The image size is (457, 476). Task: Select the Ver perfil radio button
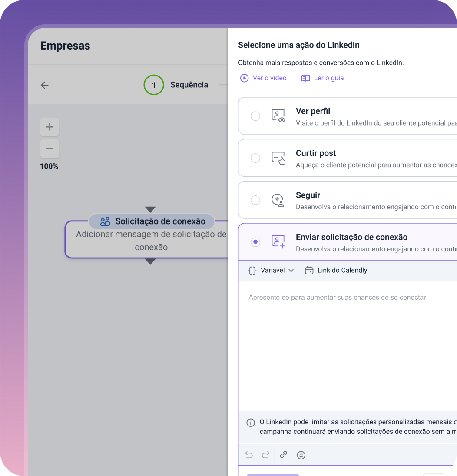255,116
